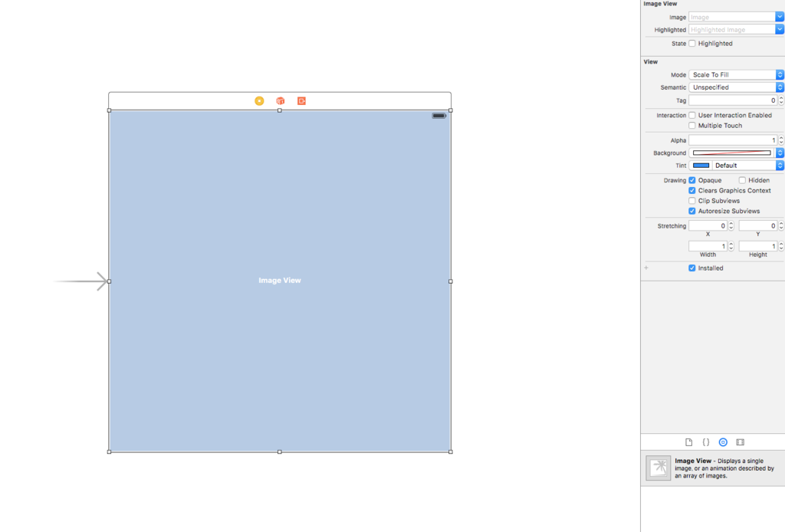
Task: Click the Exit icon in scene dock
Action: 301,101
